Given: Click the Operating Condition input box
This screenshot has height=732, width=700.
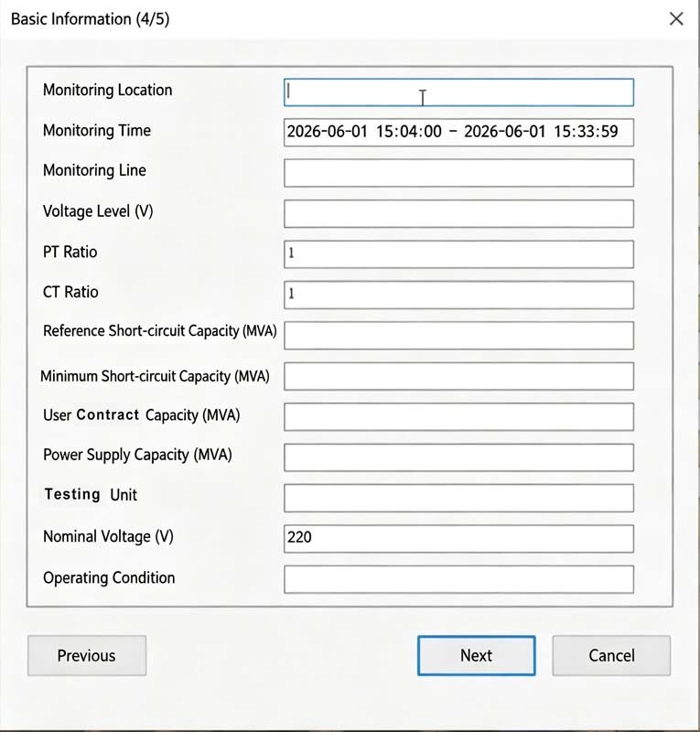Looking at the screenshot, I should coord(458,579).
